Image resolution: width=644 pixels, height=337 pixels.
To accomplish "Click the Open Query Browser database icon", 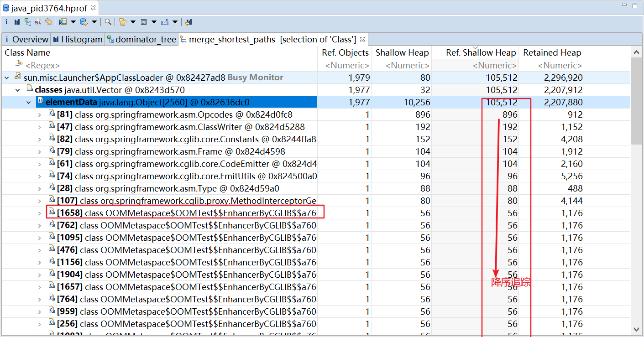I will 84,21.
